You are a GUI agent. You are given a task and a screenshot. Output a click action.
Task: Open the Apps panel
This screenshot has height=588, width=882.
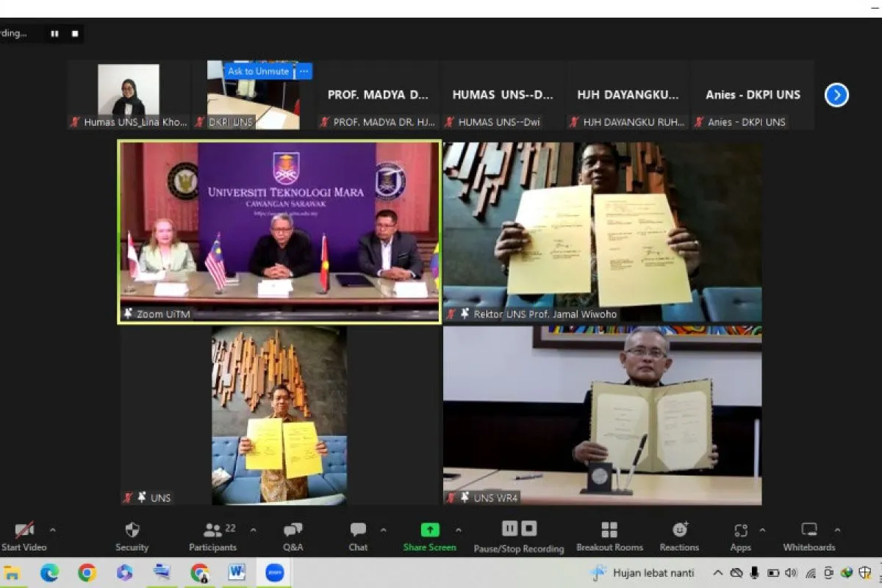[x=740, y=530]
